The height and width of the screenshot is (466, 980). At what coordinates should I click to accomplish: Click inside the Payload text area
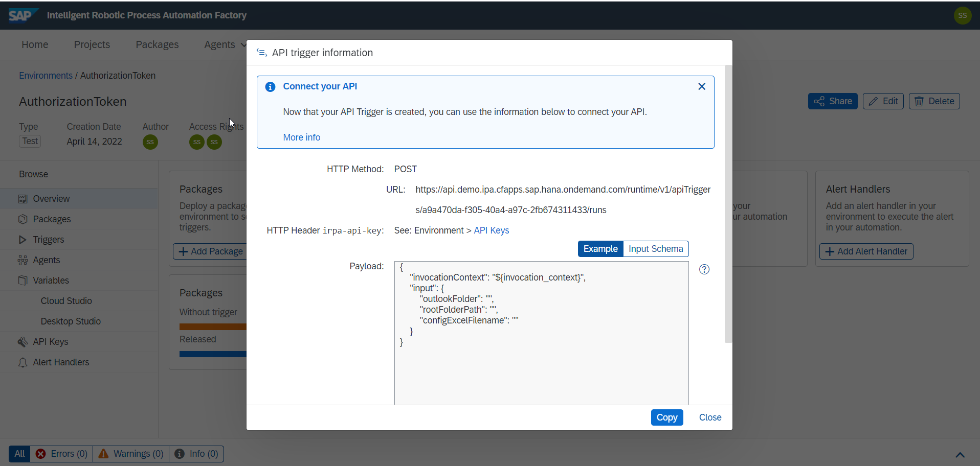(541, 333)
